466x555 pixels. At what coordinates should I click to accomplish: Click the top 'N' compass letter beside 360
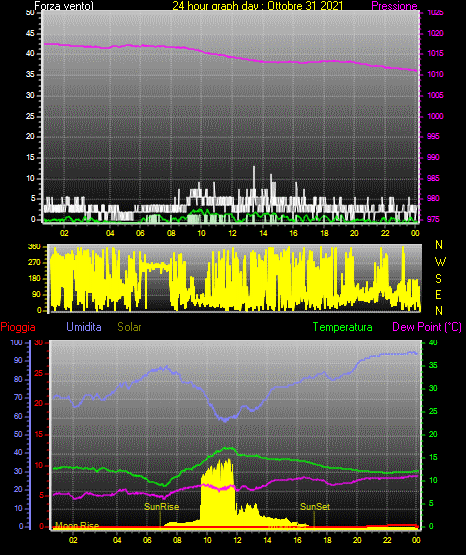point(439,245)
